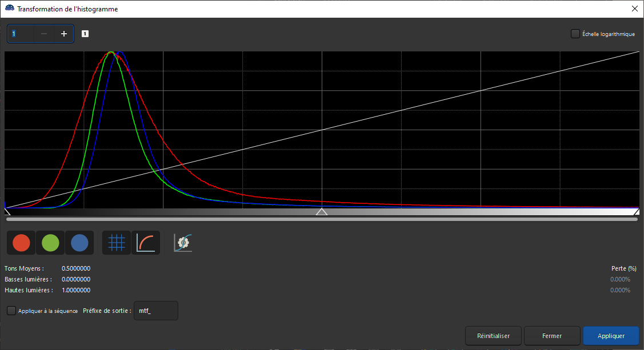Click the Siril app icon in title bar
The image size is (644, 350).
(10, 9)
